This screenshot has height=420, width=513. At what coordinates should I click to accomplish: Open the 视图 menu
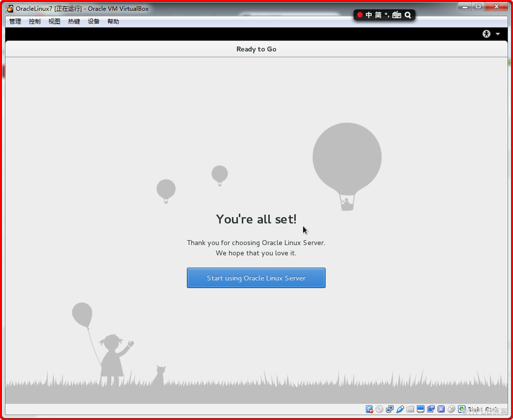click(x=54, y=21)
